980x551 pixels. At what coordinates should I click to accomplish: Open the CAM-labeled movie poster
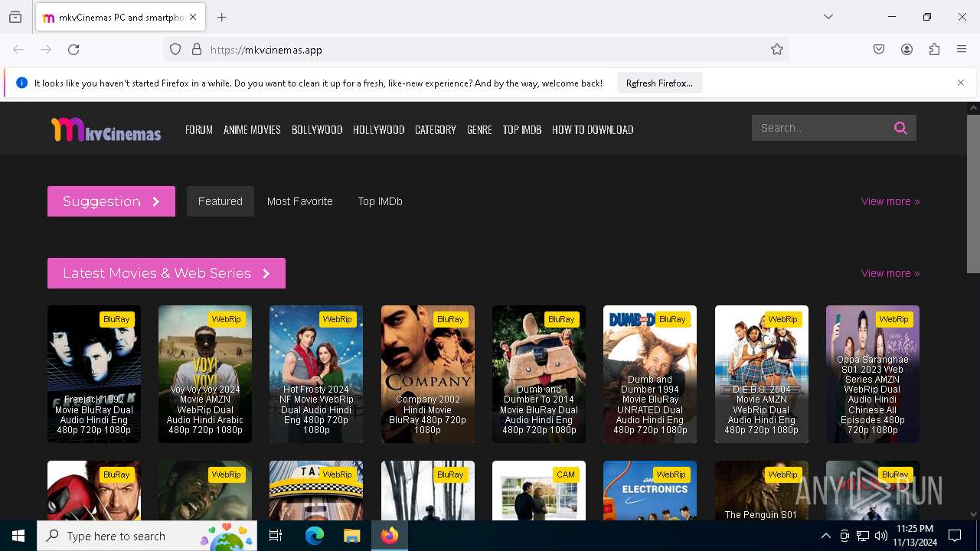pos(539,491)
